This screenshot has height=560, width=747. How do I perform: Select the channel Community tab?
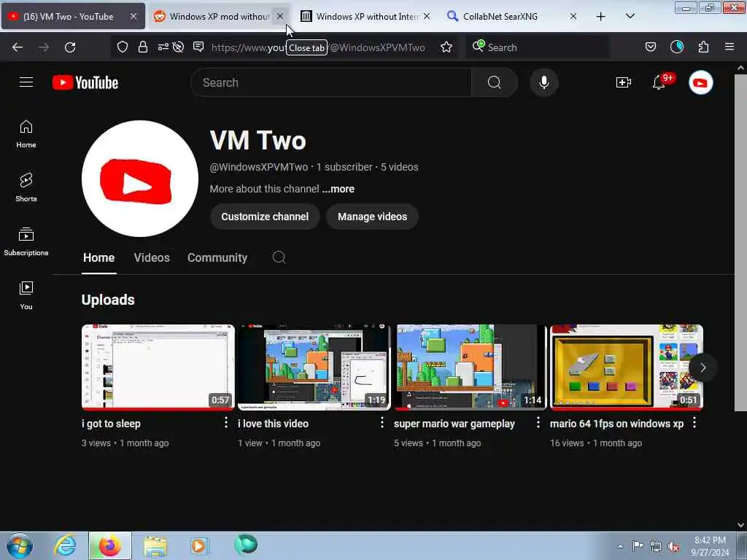click(217, 257)
